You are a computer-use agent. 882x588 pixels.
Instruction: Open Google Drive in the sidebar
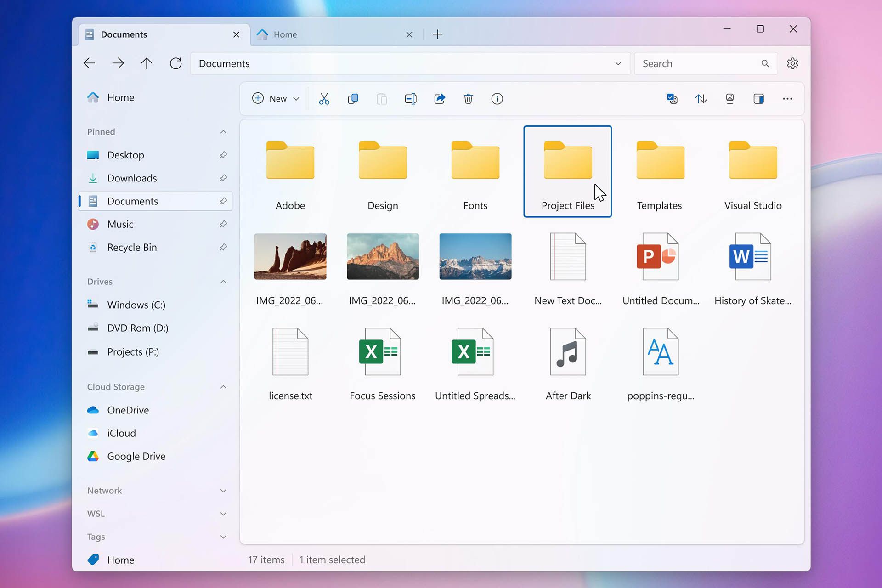point(155,456)
